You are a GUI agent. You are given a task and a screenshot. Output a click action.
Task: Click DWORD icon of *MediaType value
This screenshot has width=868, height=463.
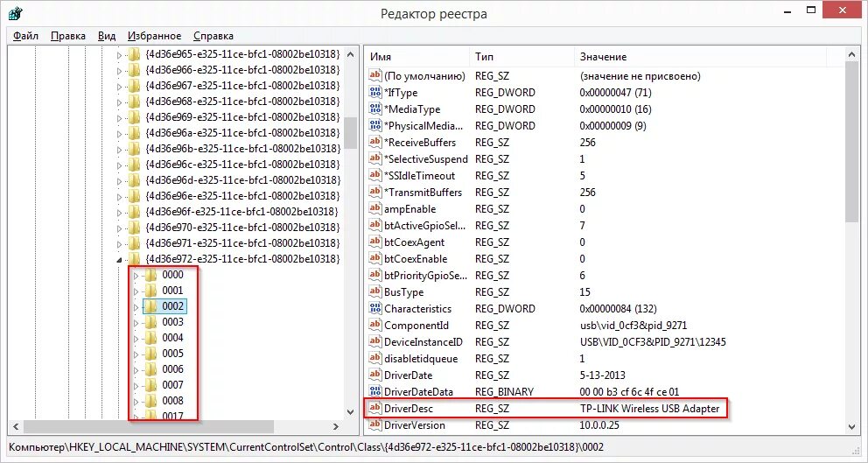pos(375,109)
